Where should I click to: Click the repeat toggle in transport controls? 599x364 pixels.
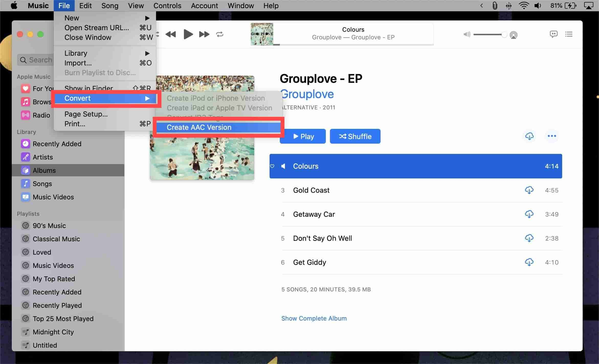click(x=220, y=35)
